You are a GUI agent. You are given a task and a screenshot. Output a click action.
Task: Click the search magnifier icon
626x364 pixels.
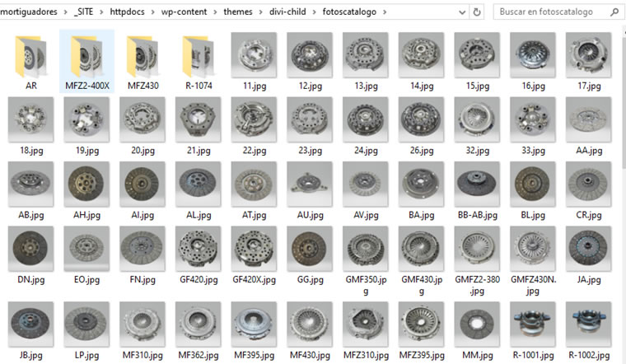614,12
